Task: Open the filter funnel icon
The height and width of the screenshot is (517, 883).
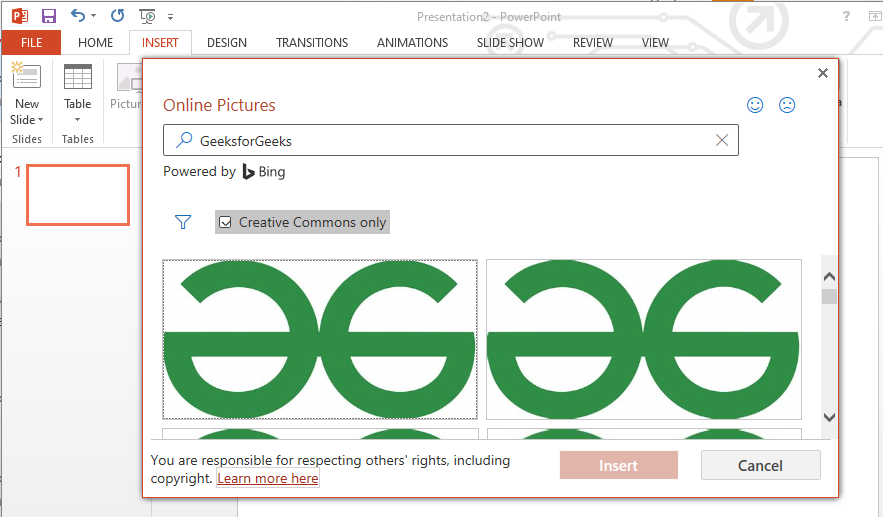Action: (183, 222)
